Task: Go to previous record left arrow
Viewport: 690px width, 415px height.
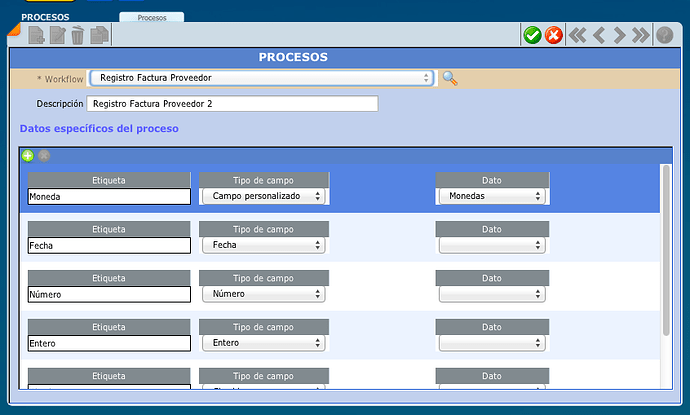Action: 599,35
